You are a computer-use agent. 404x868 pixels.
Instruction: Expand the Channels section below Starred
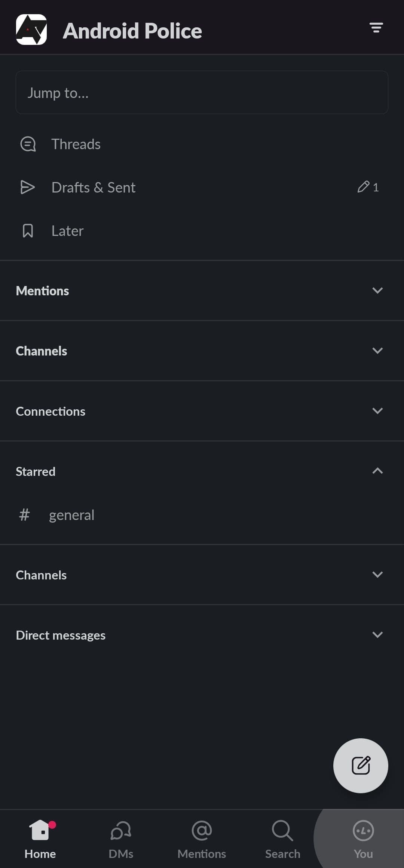coord(377,575)
